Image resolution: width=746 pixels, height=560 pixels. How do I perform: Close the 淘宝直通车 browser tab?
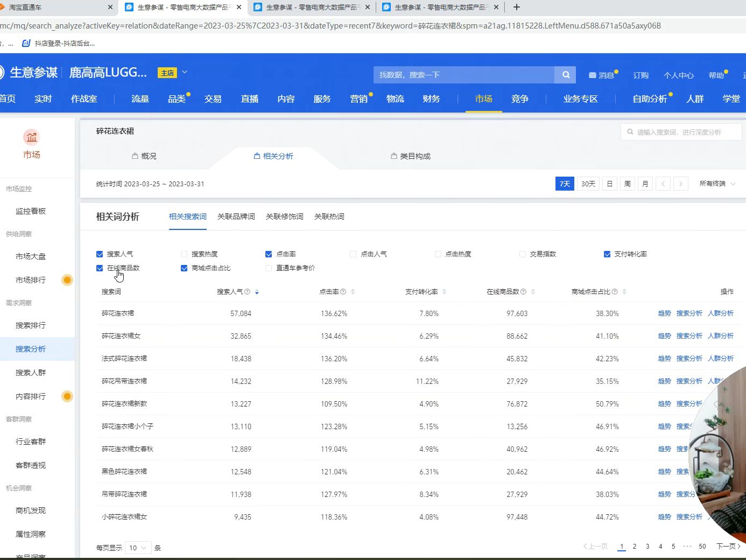(x=110, y=7)
